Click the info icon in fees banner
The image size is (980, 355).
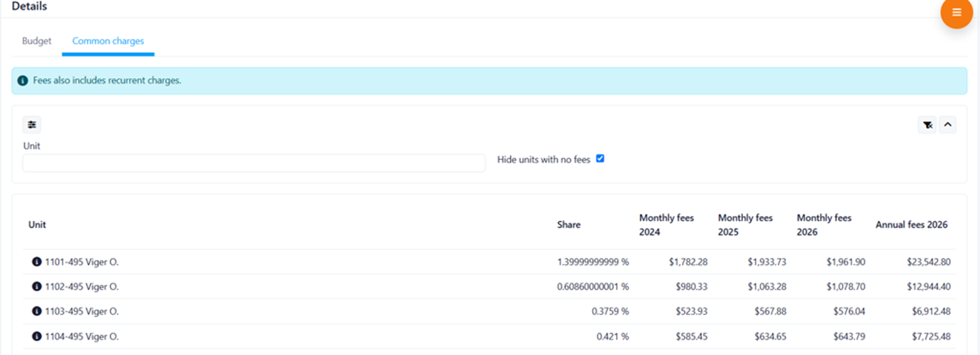pyautogui.click(x=23, y=81)
